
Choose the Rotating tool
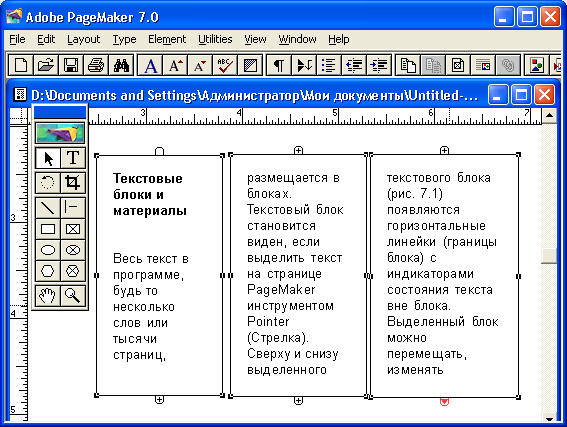click(48, 182)
